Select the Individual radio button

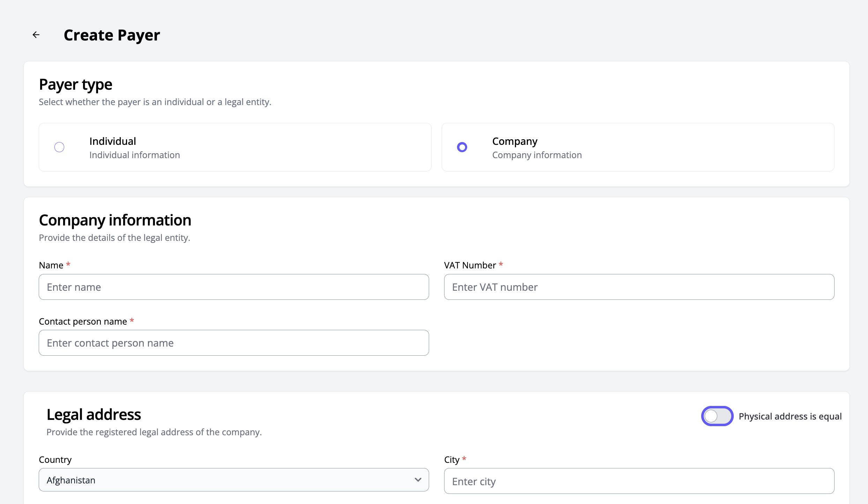tap(59, 147)
